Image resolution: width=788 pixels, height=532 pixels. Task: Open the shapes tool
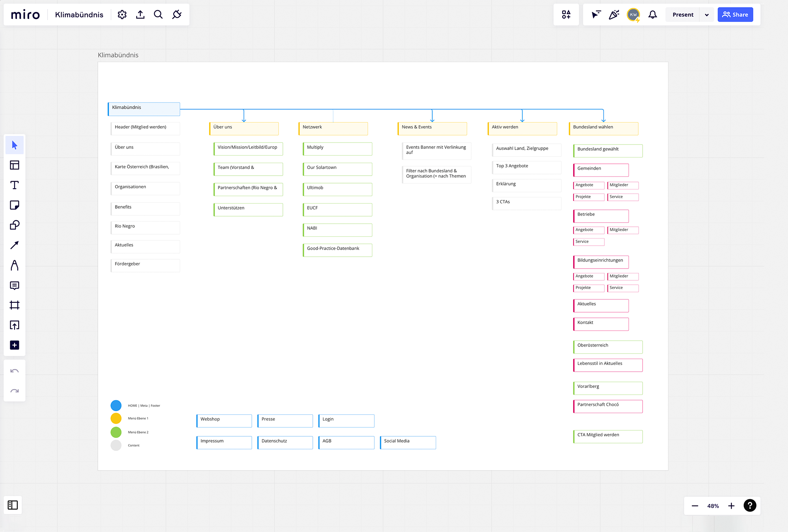tap(15, 225)
